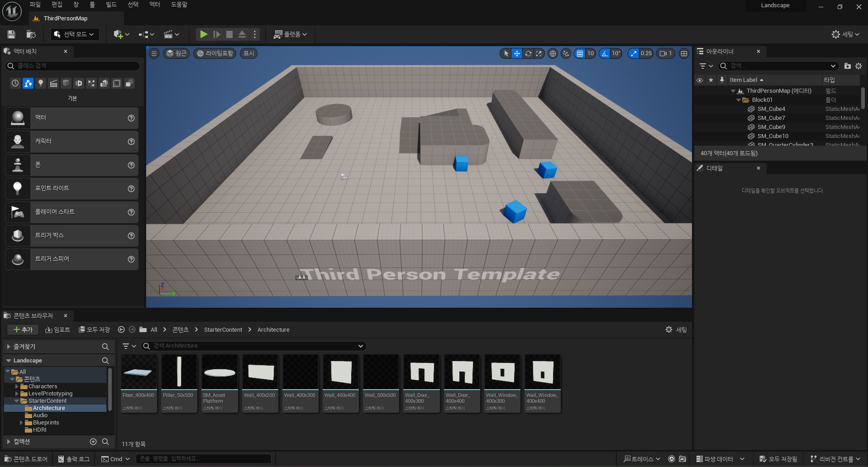Screen dimensions: 868x467
Task: Change grid snap value 10
Action: point(591,53)
